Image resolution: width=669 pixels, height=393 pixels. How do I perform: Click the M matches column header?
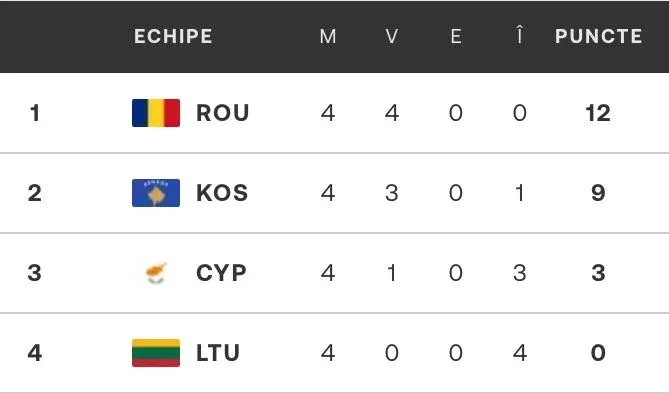328,36
